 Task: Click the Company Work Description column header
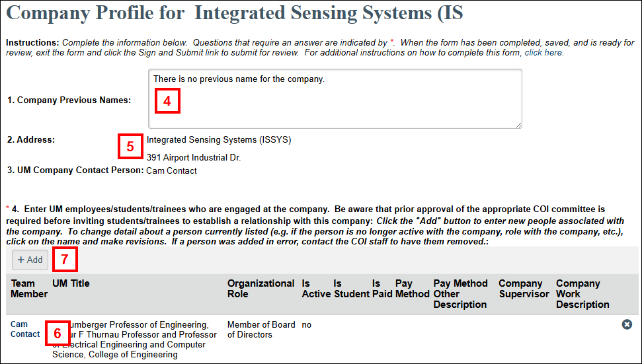pyautogui.click(x=582, y=294)
